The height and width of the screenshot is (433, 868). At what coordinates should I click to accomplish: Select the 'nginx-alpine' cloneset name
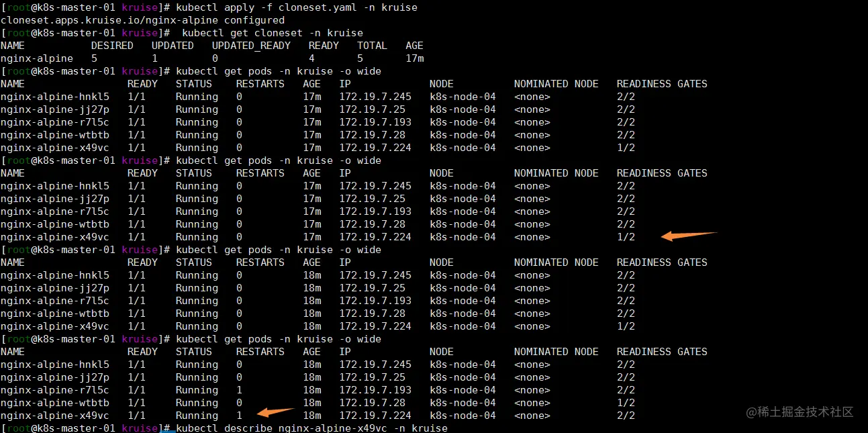(37, 58)
